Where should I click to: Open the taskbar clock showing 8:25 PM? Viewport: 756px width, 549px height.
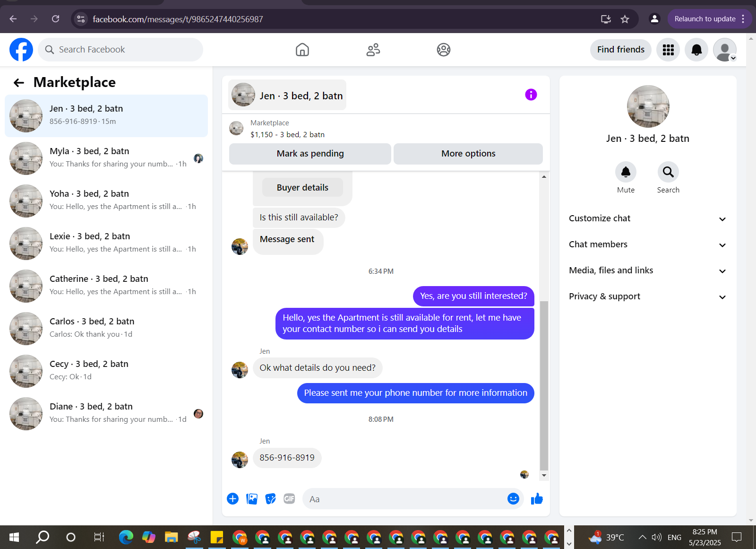coord(704,537)
